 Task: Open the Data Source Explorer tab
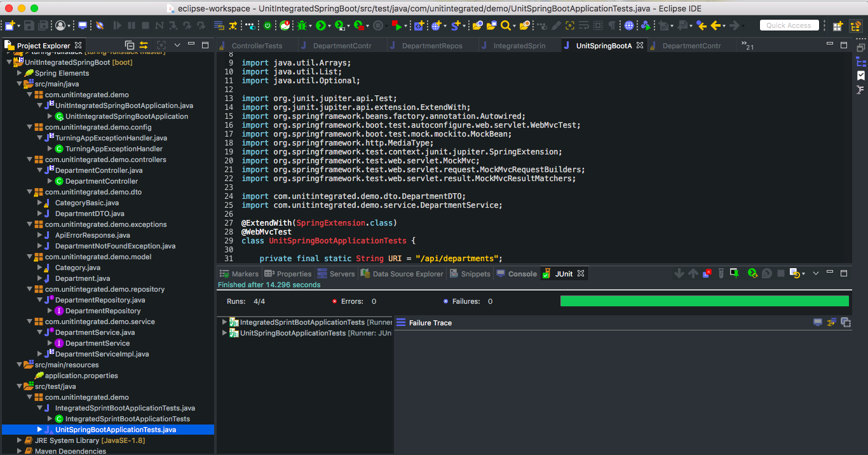(402, 274)
